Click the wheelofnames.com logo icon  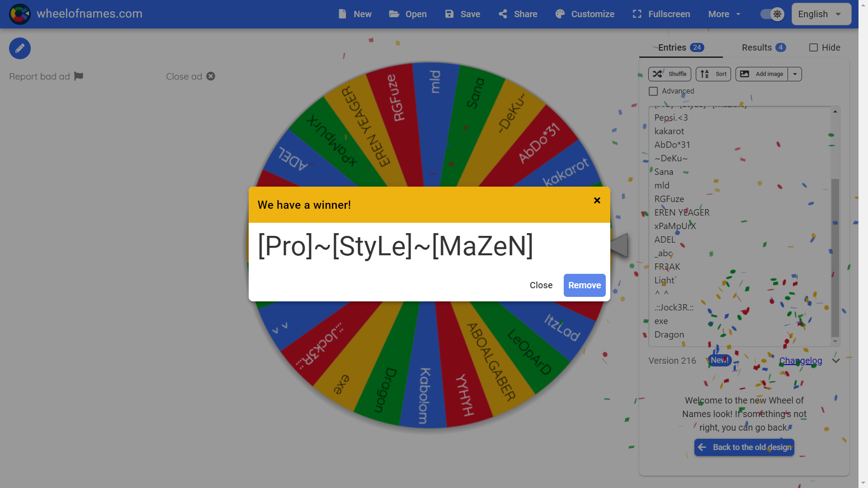click(20, 14)
